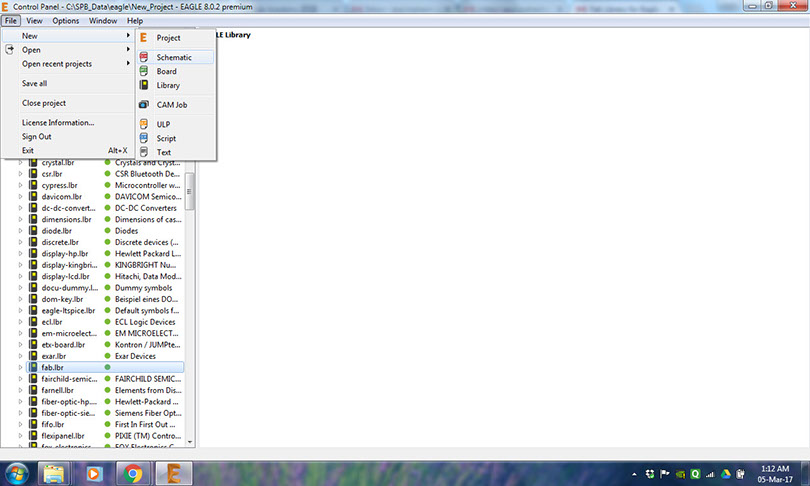Toggle green in-use dot for fifo.lbr
Viewport: 810px width, 486px height.
click(x=107, y=424)
